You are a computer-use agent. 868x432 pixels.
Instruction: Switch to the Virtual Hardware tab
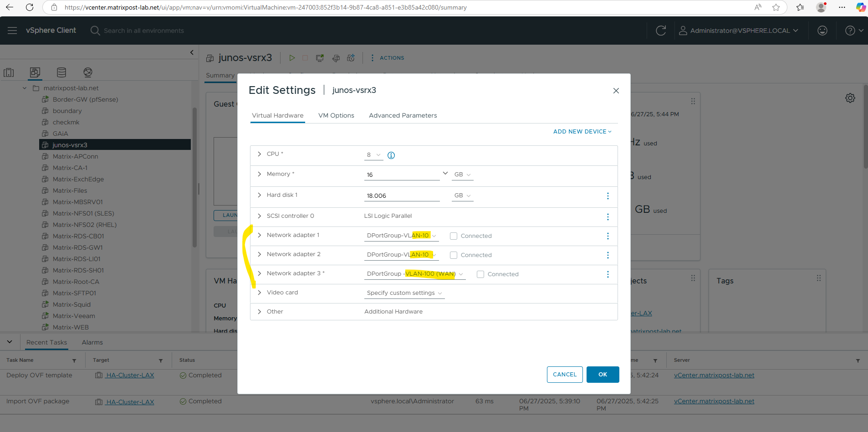coord(278,116)
